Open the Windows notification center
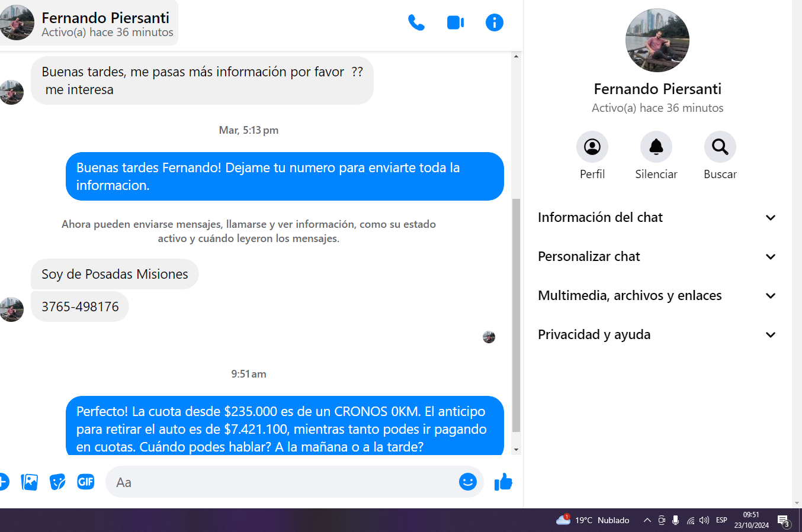This screenshot has width=802, height=532. tap(783, 520)
